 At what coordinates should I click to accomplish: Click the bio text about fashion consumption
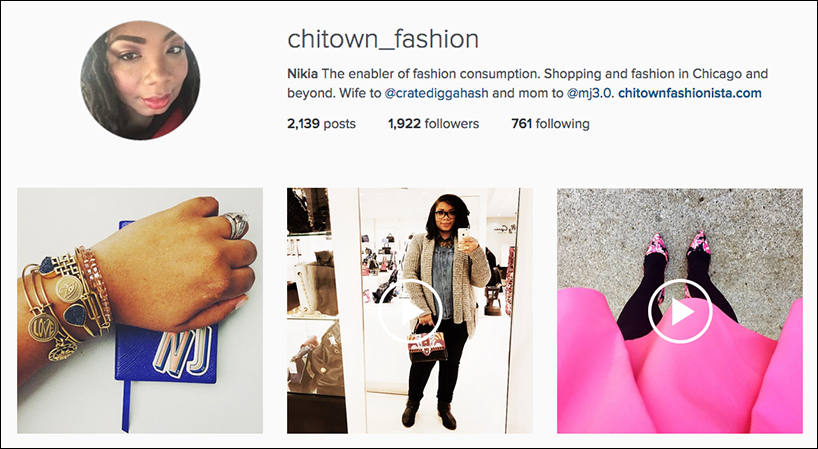(x=527, y=83)
